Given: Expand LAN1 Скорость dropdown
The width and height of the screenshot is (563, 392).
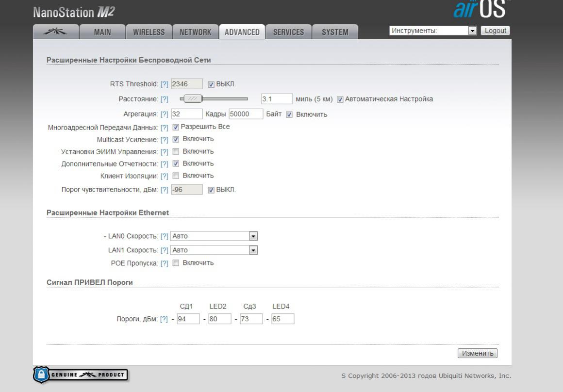Looking at the screenshot, I should tap(214, 250).
